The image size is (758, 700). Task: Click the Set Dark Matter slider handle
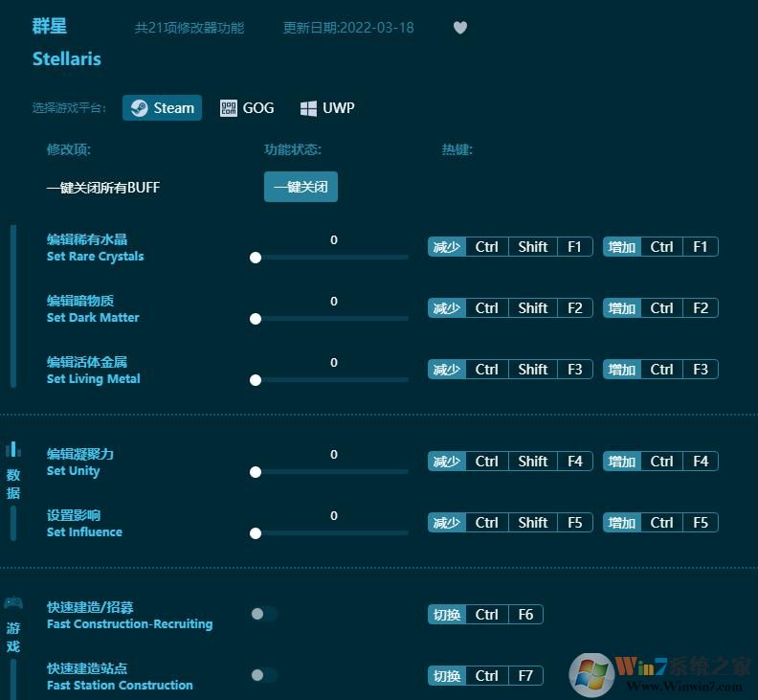pos(256,319)
